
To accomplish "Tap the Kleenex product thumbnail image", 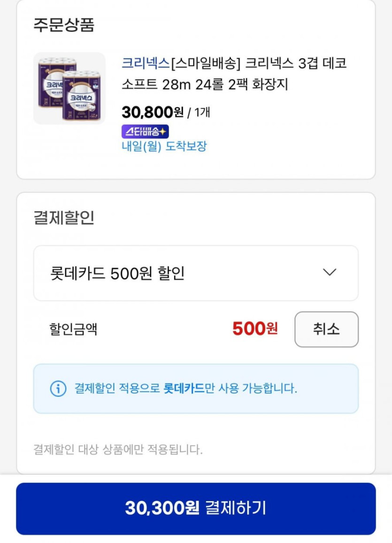I will click(x=69, y=88).
